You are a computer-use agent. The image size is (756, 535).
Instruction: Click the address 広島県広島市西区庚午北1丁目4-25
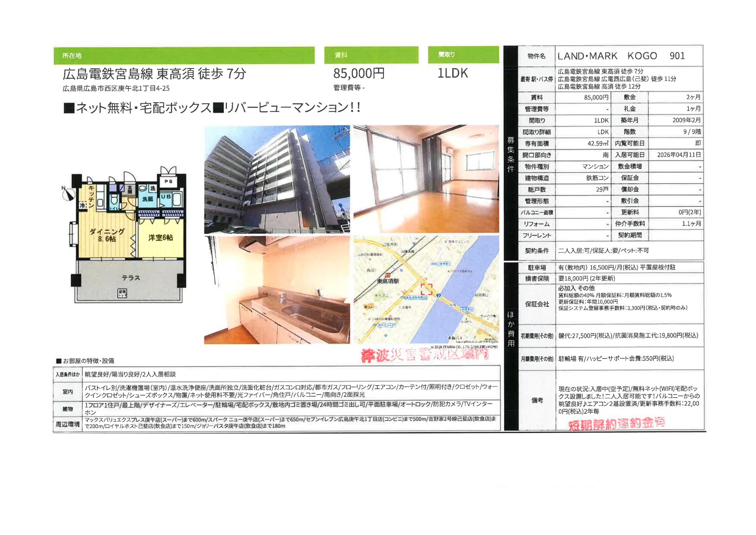(116, 89)
